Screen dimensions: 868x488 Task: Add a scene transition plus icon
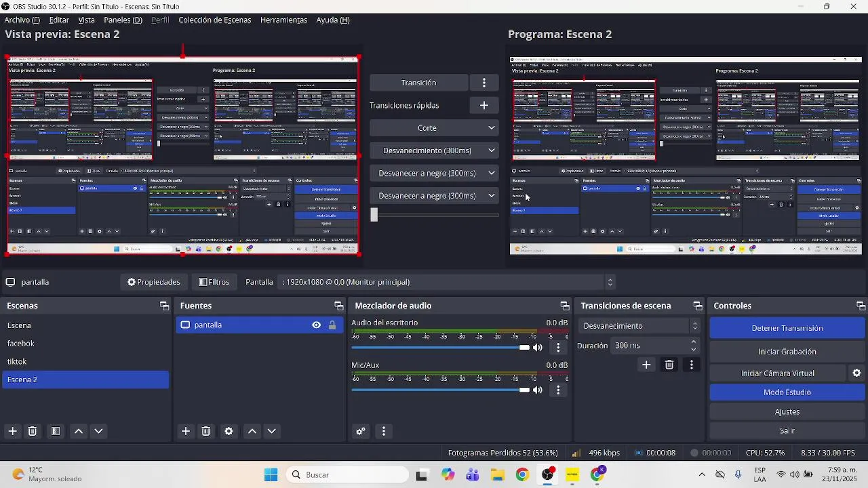click(646, 365)
